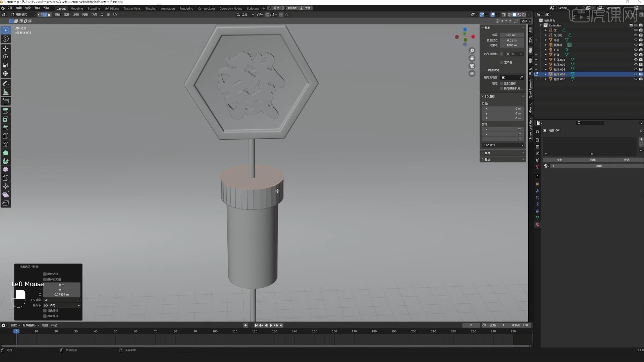Enable the 至3D游标 lock checkbox
Viewport: 644px width, 362px height.
tap(502, 83)
